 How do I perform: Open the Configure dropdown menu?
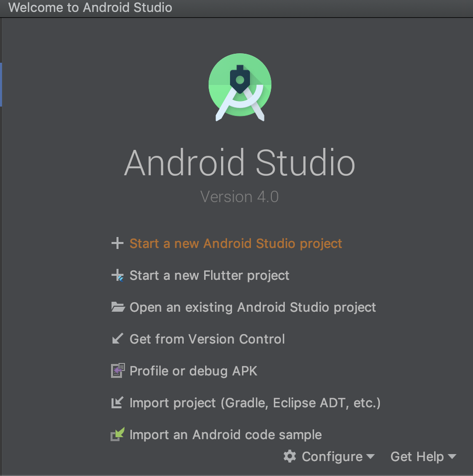tap(329, 456)
